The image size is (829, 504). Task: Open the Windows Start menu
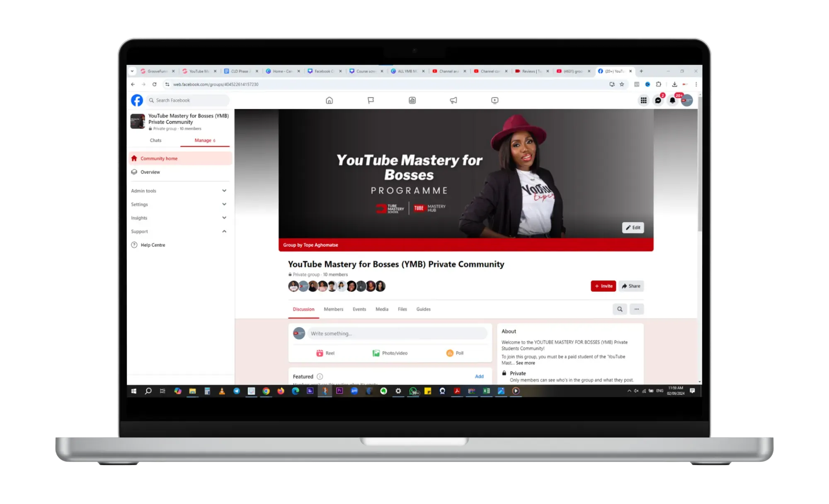133,391
